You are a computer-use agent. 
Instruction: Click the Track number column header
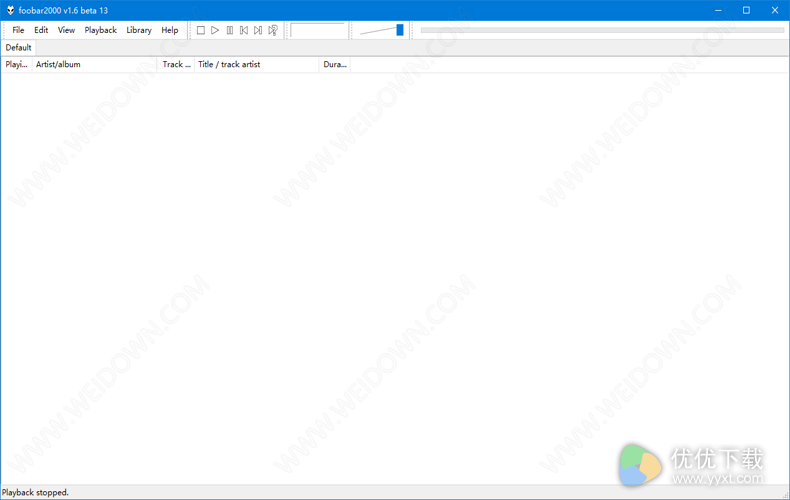coord(176,65)
